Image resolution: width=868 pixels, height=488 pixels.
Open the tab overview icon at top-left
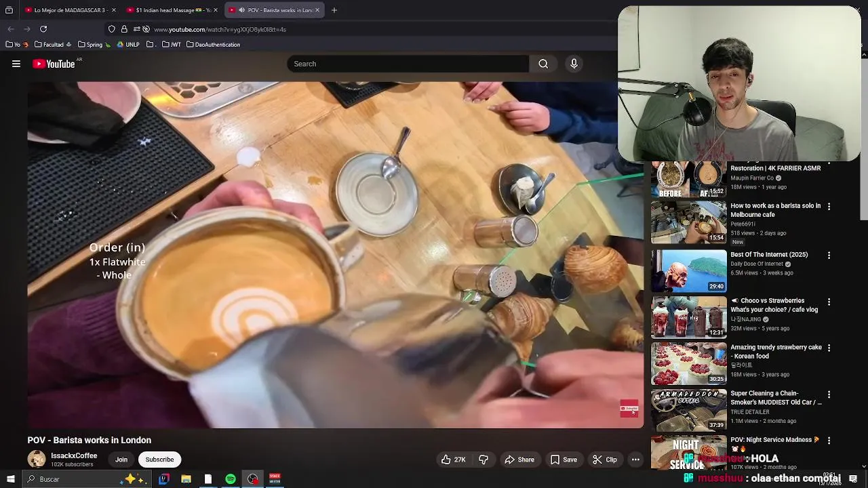9,10
